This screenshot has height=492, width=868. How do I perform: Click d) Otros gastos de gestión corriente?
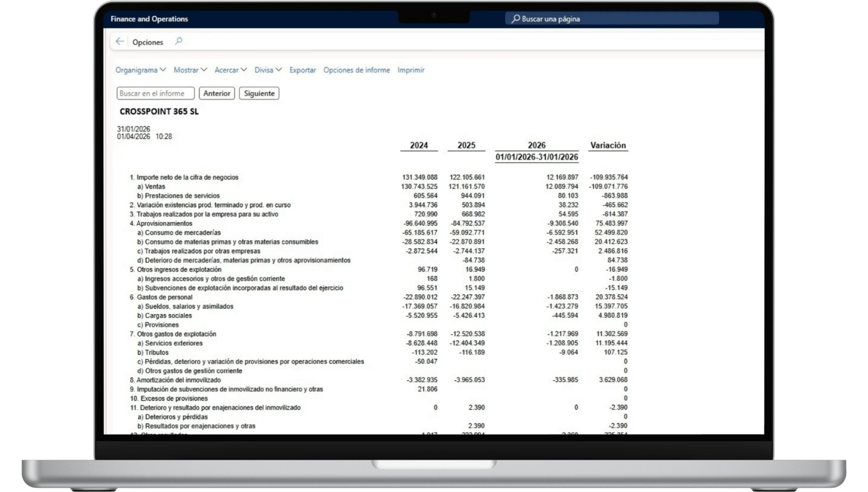[x=190, y=371]
